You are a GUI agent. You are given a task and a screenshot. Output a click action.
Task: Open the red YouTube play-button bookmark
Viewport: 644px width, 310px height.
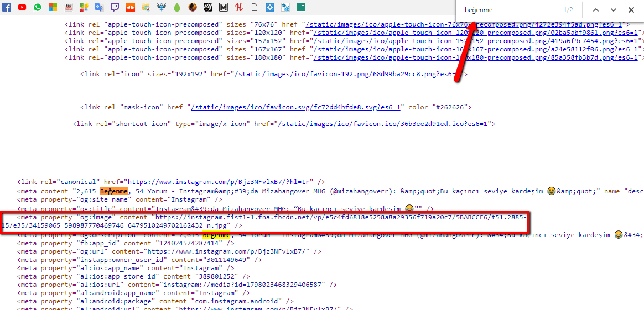(x=22, y=7)
